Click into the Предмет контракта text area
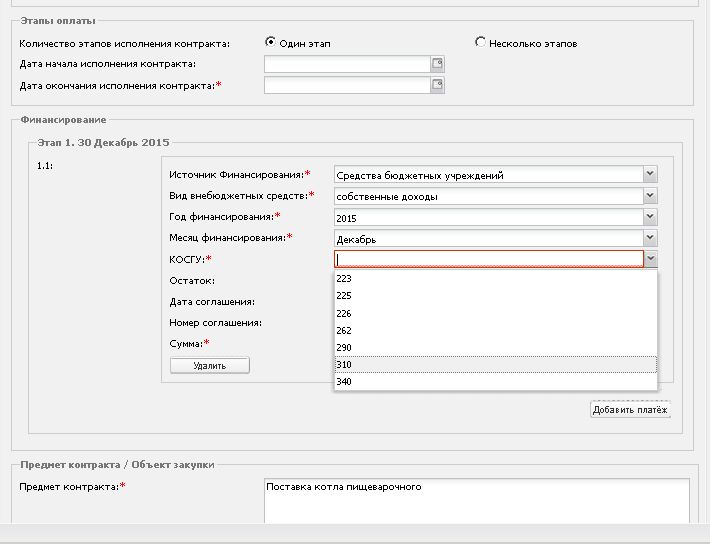 [x=477, y=501]
